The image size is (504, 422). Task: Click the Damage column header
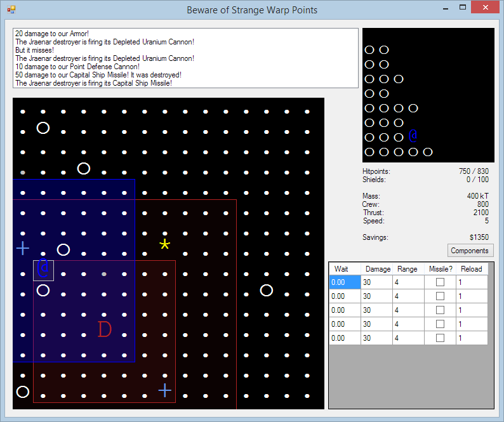tap(378, 269)
